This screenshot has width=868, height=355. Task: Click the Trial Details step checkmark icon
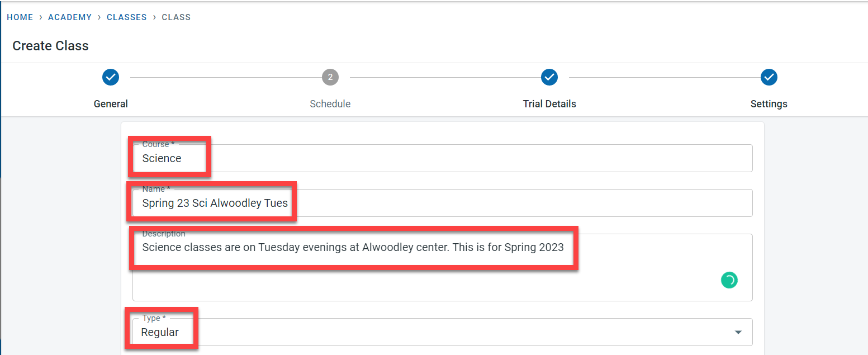click(549, 77)
